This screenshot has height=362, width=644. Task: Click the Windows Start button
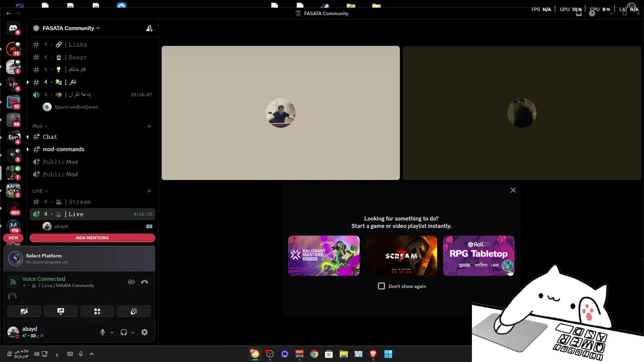388,354
